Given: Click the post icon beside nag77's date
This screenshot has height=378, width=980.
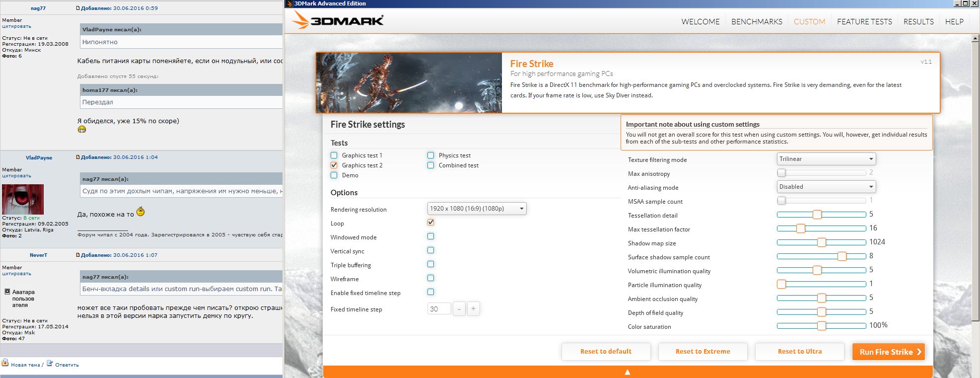Looking at the screenshot, I should click(78, 8).
